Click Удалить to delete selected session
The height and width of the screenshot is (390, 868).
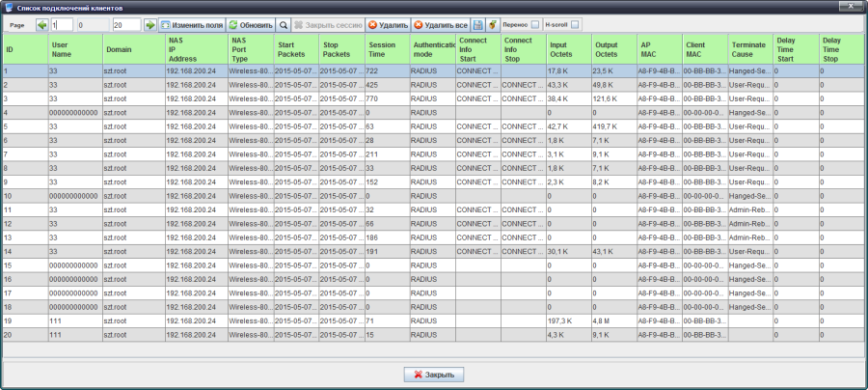pos(388,24)
